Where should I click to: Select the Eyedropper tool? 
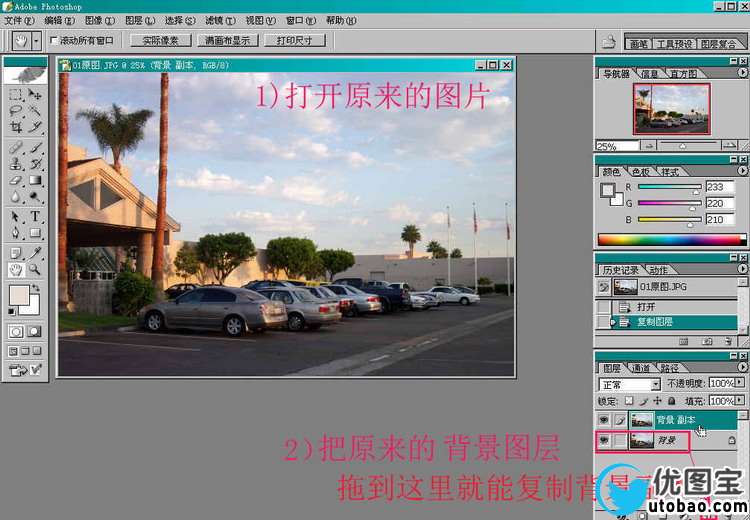34,253
